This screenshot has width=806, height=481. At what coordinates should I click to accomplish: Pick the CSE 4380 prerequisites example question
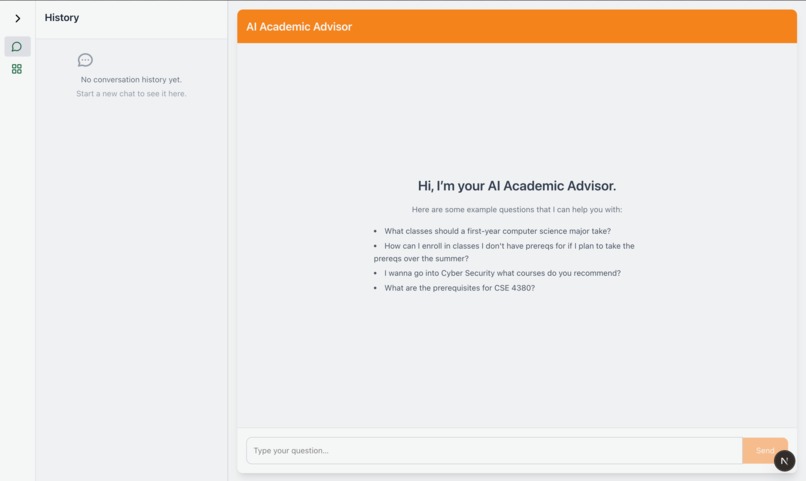click(x=460, y=288)
